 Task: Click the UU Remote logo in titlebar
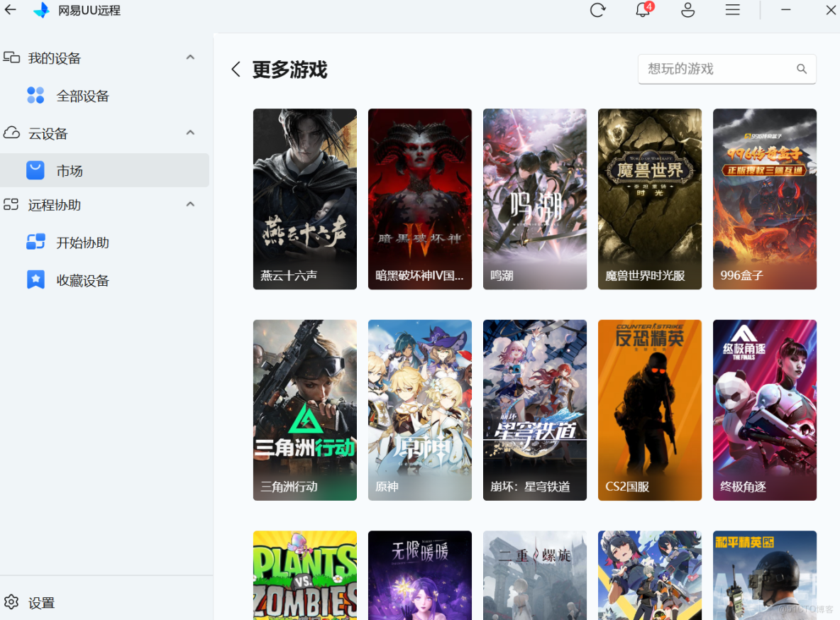click(42, 10)
